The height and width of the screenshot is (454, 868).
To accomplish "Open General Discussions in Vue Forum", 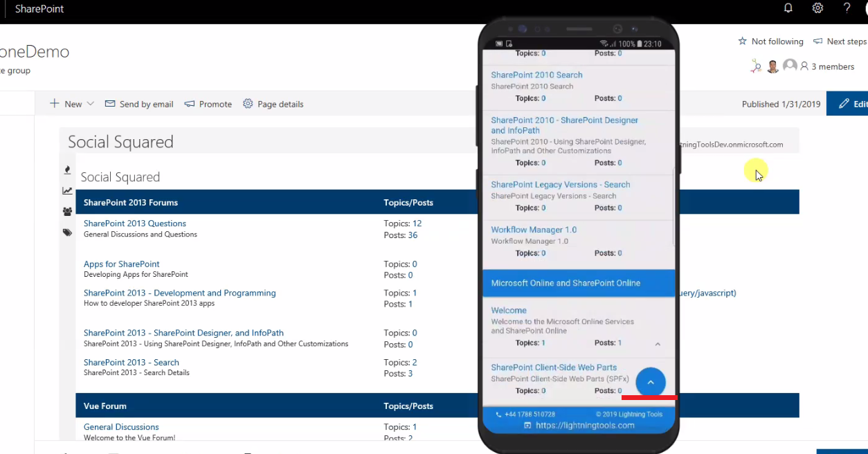I will [121, 427].
